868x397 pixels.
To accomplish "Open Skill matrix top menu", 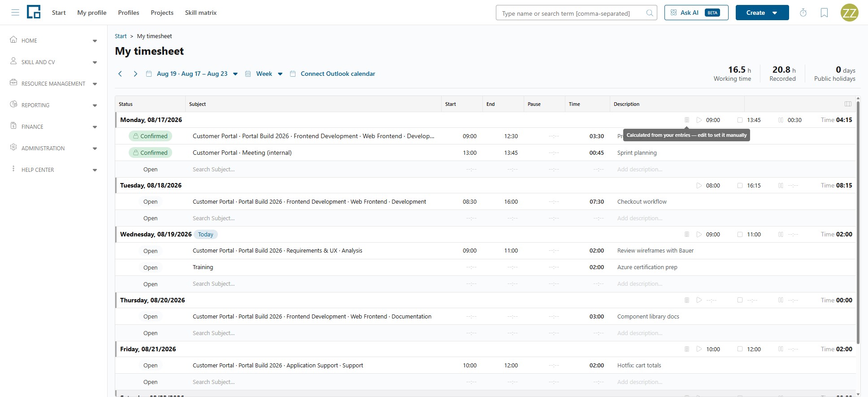I will pos(201,13).
